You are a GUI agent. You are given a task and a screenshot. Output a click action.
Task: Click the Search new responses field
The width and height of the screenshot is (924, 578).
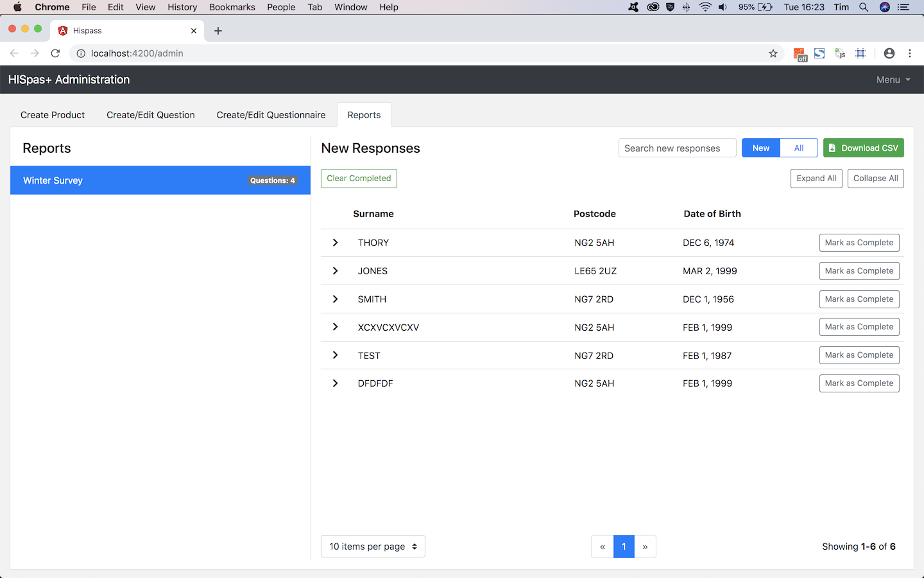coord(677,148)
